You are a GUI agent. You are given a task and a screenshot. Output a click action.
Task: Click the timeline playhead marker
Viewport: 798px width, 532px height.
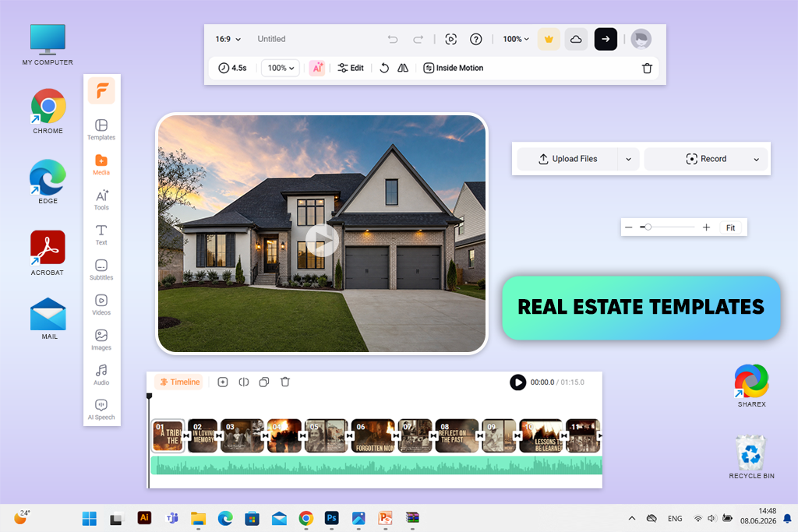tap(149, 396)
